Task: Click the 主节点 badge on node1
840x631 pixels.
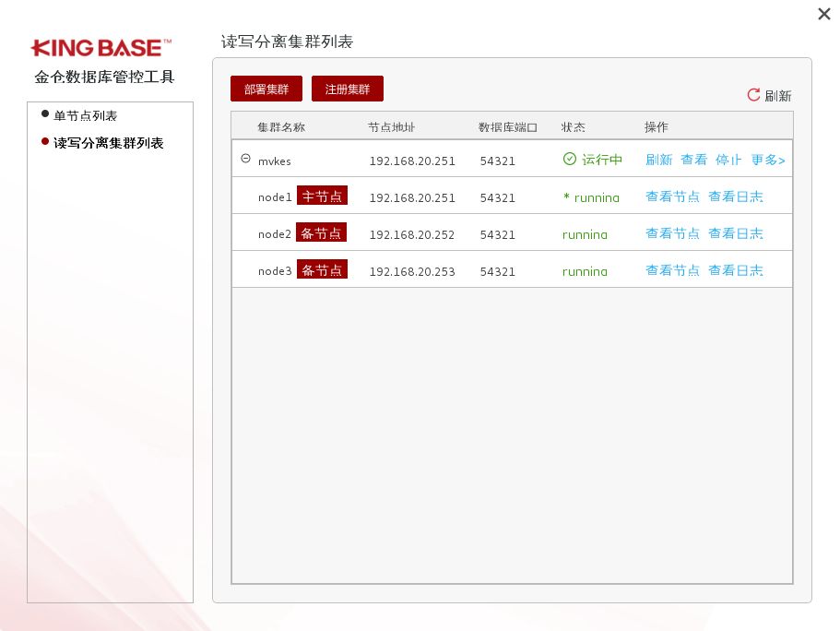Action: [322, 196]
